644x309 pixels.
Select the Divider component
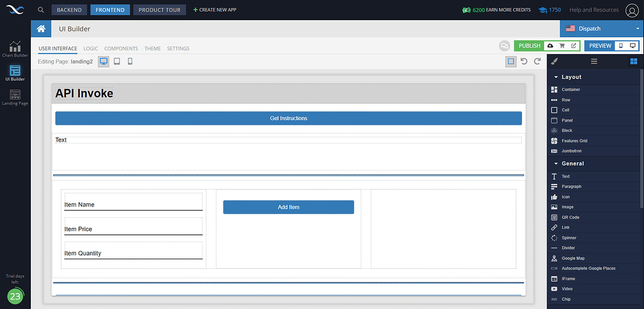pos(594,248)
